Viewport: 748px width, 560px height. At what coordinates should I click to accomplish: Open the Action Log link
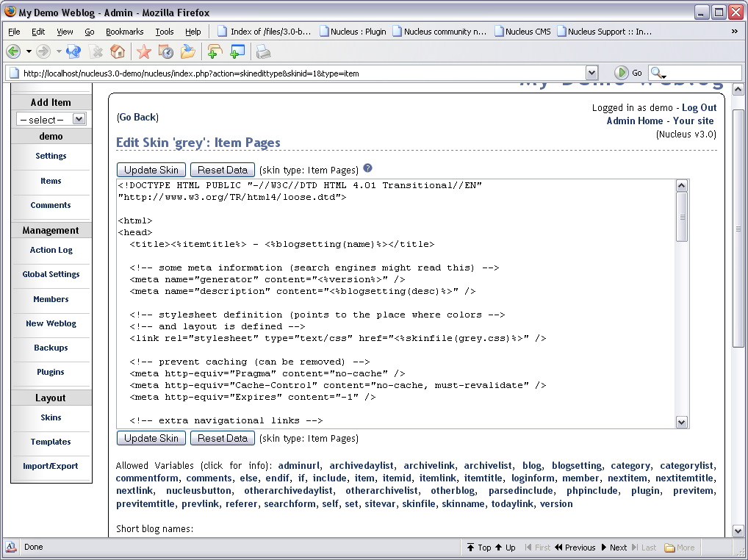(x=51, y=250)
